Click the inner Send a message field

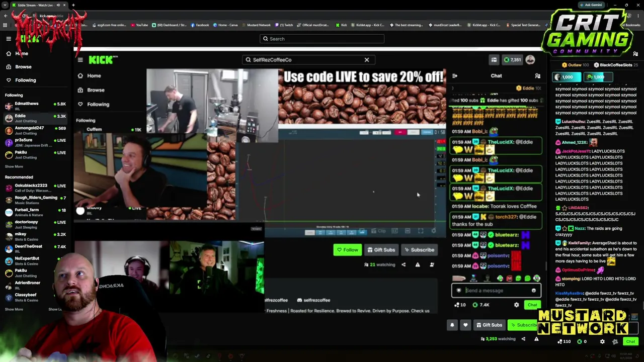click(496, 290)
